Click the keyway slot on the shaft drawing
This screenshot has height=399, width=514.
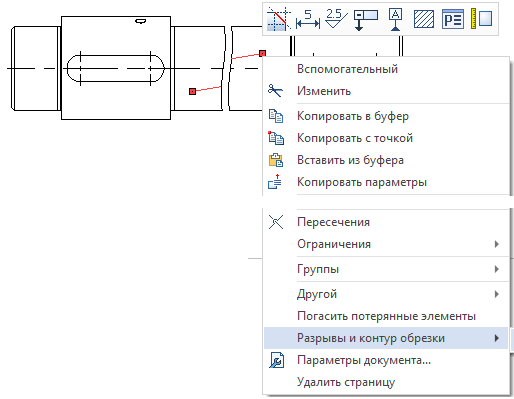tap(116, 69)
